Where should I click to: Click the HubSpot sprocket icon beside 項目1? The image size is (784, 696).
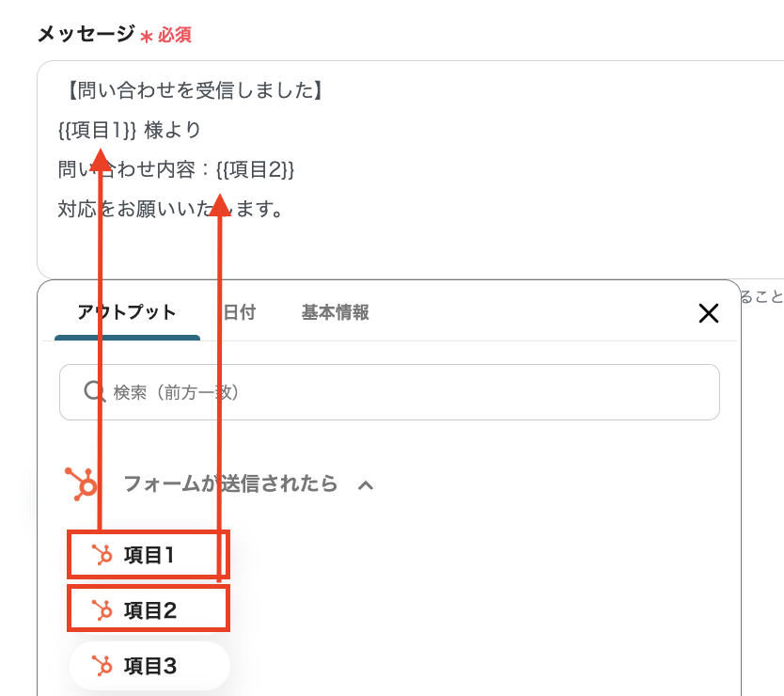pyautogui.click(x=107, y=555)
